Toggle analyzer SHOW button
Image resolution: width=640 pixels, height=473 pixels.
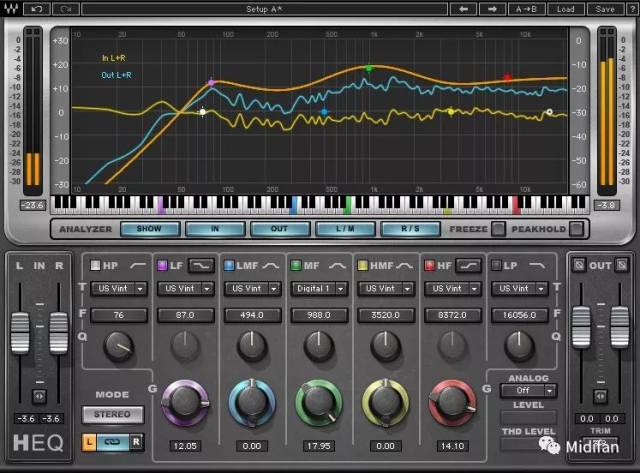click(150, 229)
